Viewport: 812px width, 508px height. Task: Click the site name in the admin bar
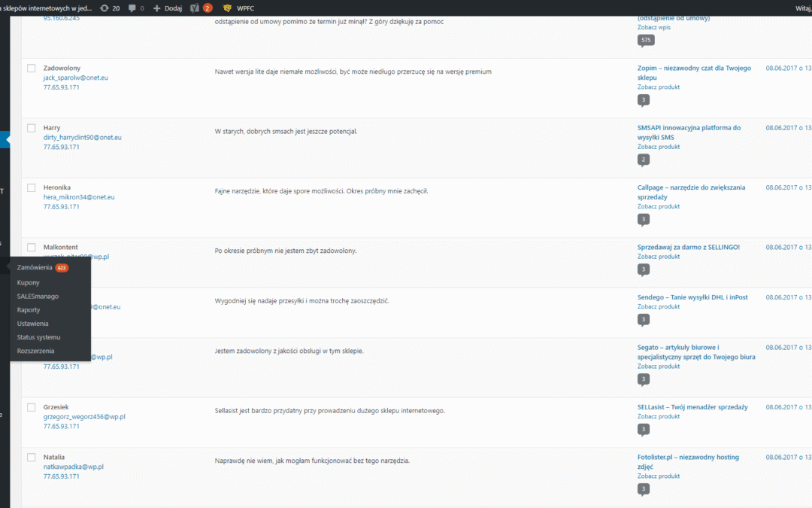(x=46, y=8)
